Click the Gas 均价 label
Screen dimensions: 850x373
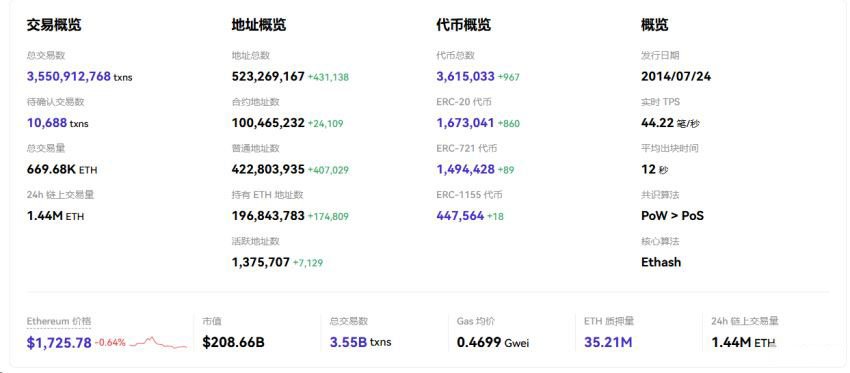(x=476, y=321)
